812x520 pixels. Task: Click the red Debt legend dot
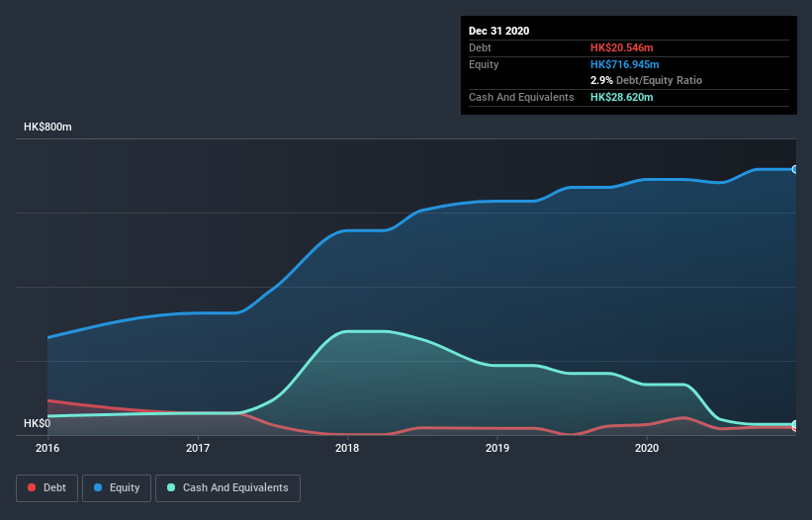coord(32,487)
